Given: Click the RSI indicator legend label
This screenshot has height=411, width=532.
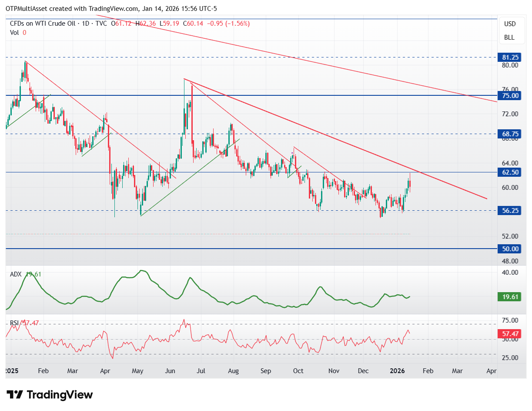Looking at the screenshot, I should click(x=14, y=323).
